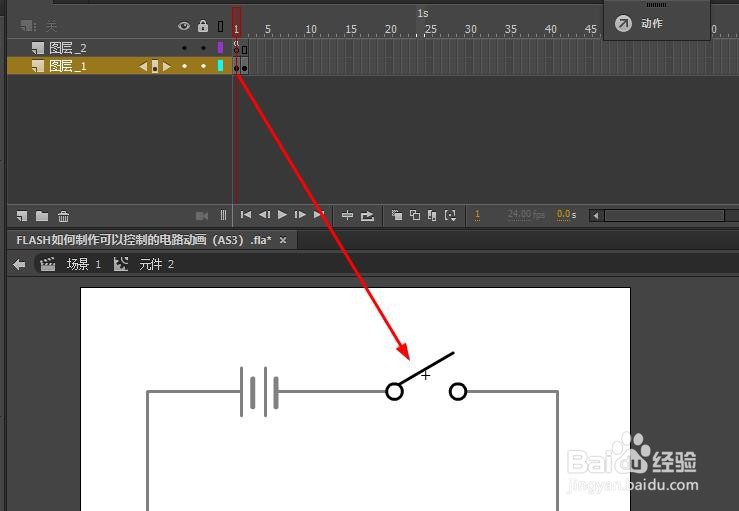
Task: Click the 24.00 fps frame rate value
Action: tap(526, 214)
